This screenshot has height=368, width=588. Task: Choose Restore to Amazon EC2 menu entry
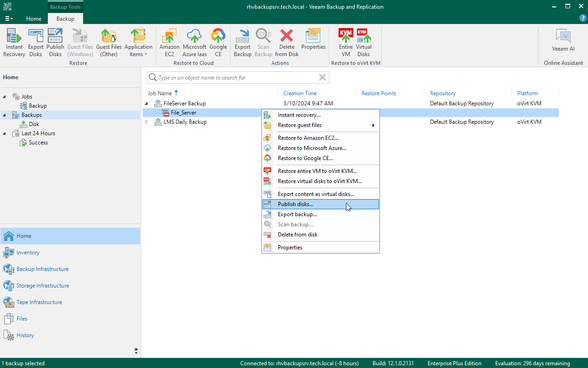[x=321, y=138]
